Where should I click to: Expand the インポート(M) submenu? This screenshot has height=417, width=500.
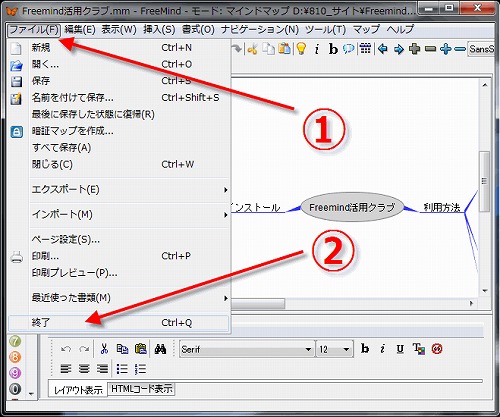(x=119, y=214)
